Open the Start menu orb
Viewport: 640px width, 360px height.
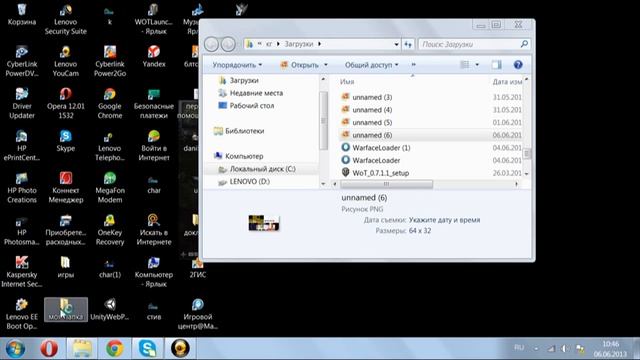(15, 349)
